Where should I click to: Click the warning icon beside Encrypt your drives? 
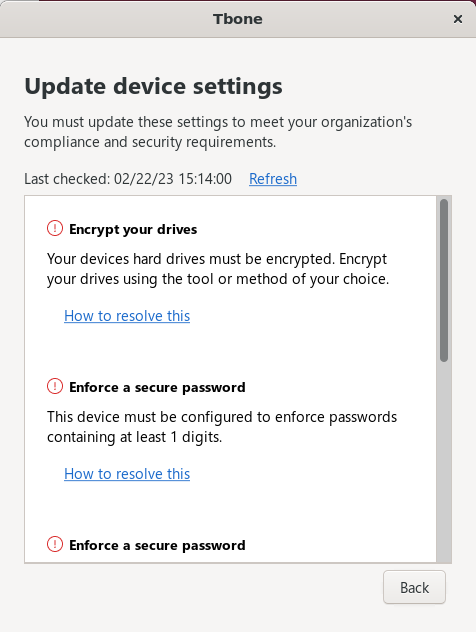click(55, 229)
